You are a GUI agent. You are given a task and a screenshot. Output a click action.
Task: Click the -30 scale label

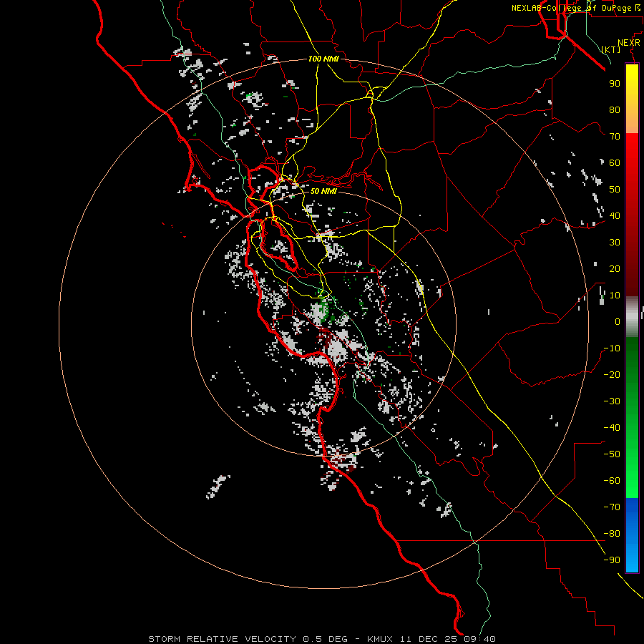pyautogui.click(x=612, y=401)
